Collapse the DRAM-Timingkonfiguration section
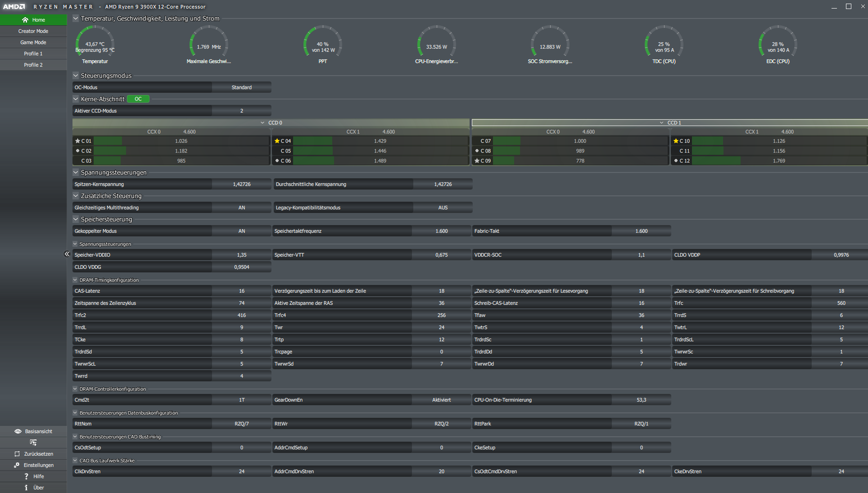Viewport: 868px width, 493px height. pos(75,280)
